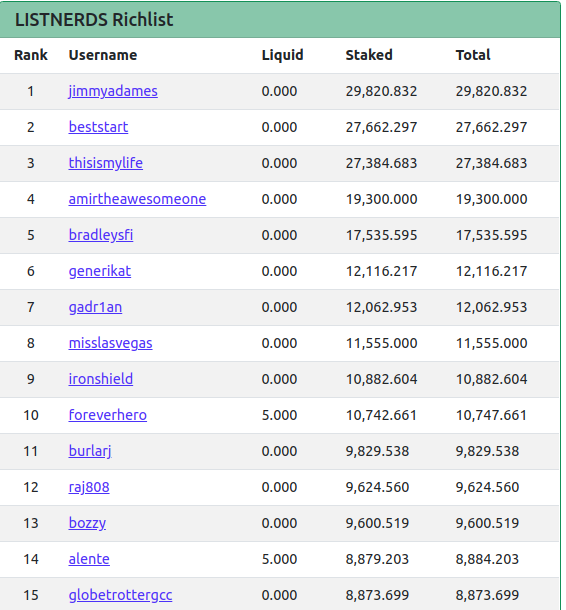566x610 pixels.
Task: Click the alente username link
Action: (x=89, y=559)
